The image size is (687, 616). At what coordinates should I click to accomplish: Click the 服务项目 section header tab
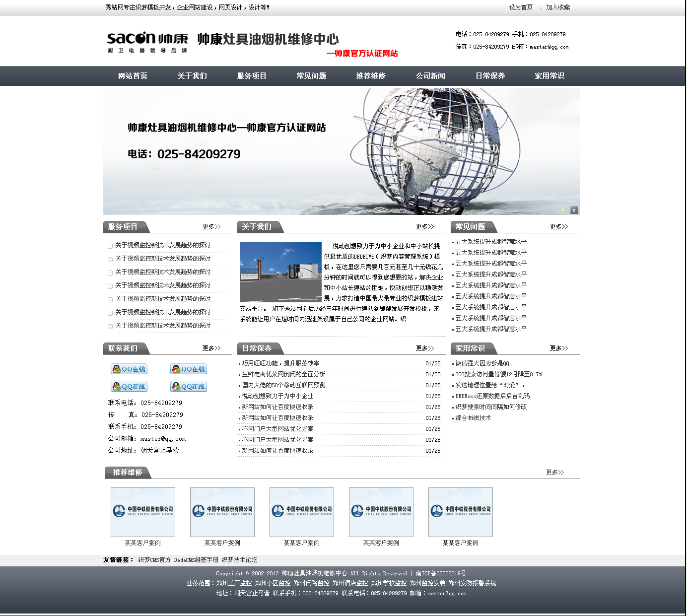coord(126,227)
